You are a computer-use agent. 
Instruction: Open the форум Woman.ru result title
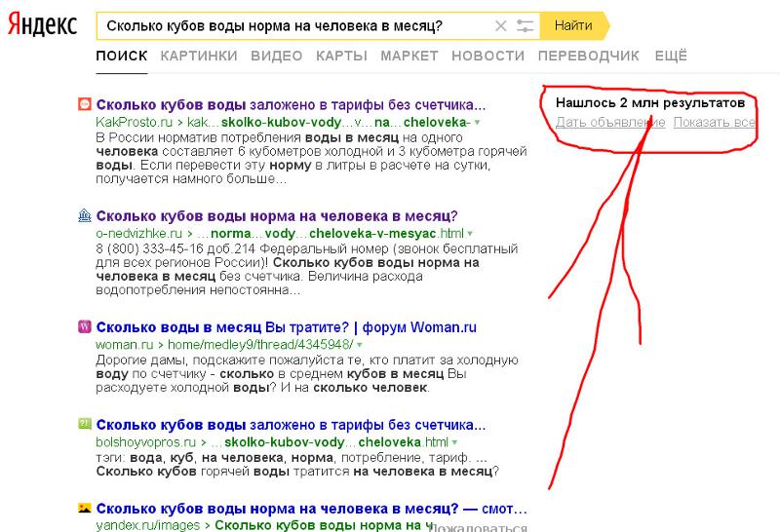tap(286, 327)
